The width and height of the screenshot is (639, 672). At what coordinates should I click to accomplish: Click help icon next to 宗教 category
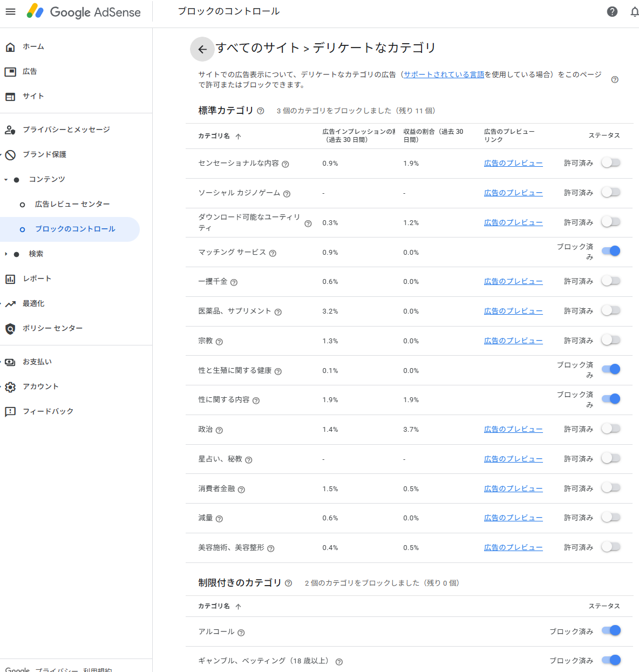[219, 342]
